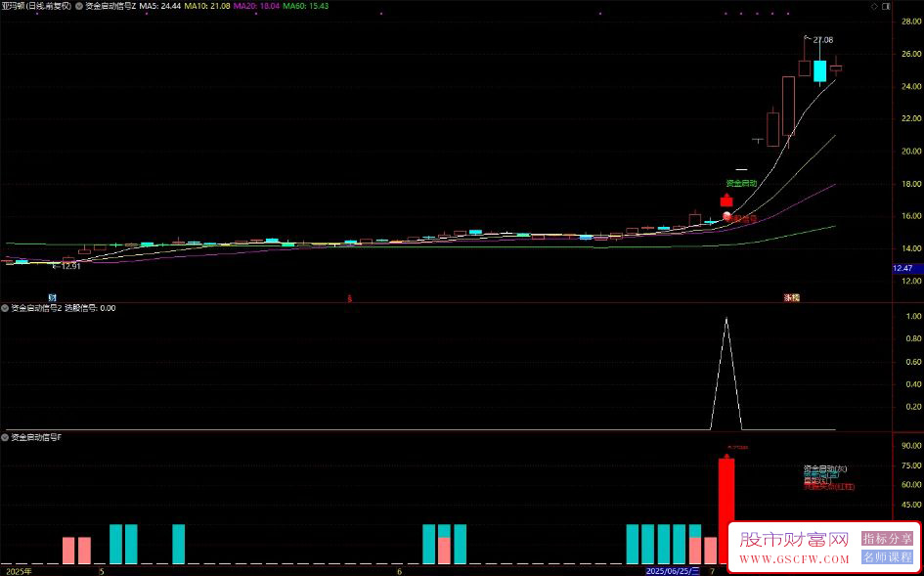
Task: Click the 涨榜 tag on the main chart
Action: click(791, 297)
